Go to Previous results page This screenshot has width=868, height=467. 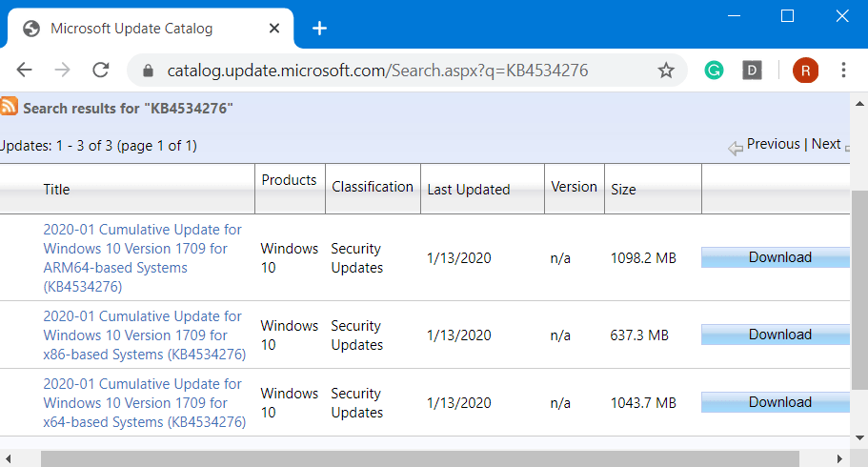pos(773,144)
